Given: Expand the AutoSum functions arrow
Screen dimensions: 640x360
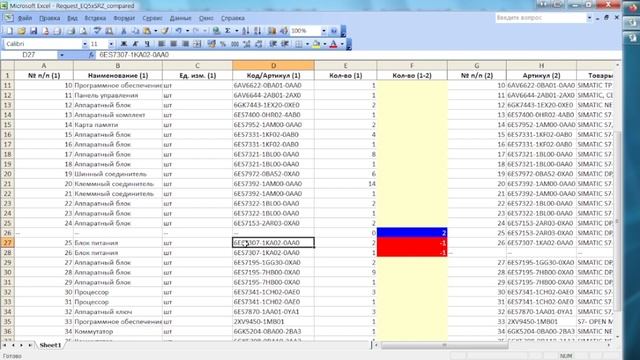Looking at the screenshot, I should pyautogui.click(x=237, y=31).
